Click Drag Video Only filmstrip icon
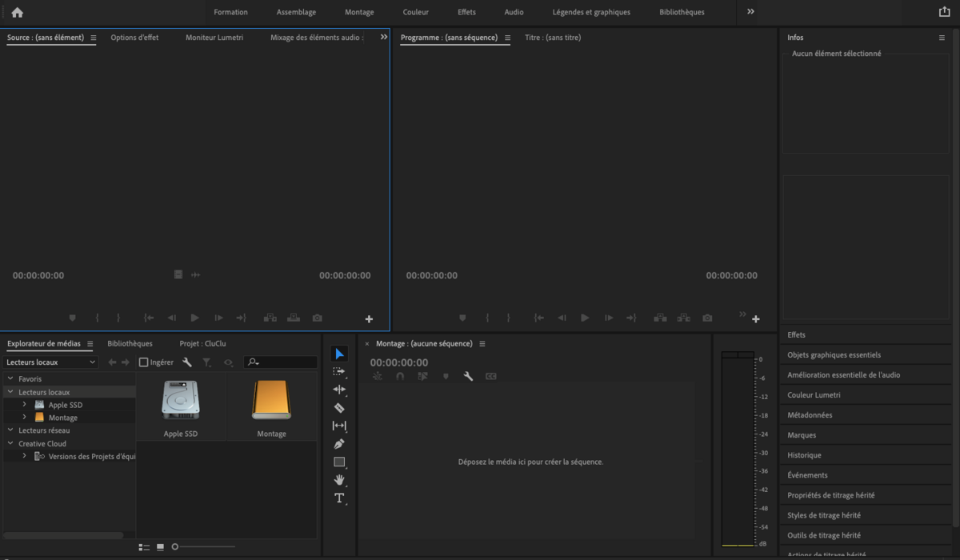Image resolution: width=960 pixels, height=560 pixels. [178, 274]
